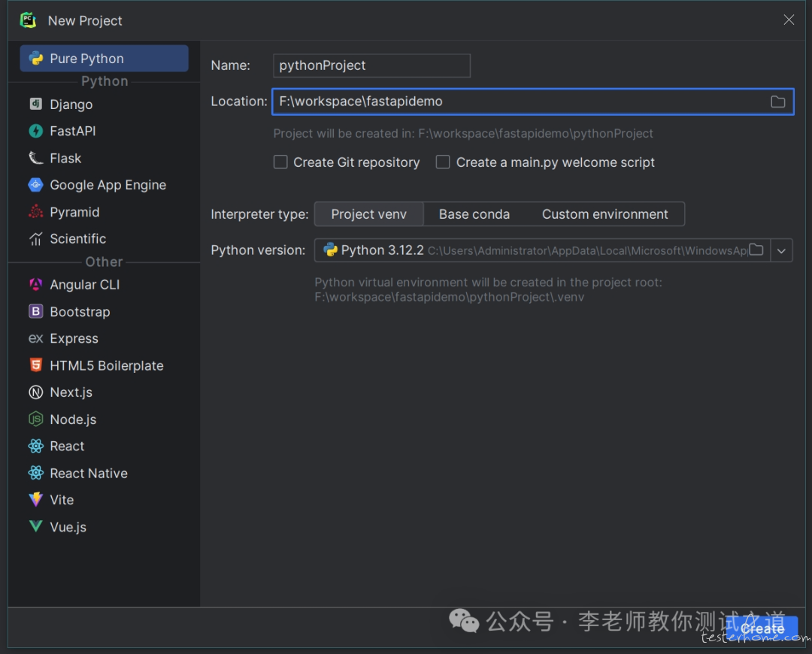Image resolution: width=812 pixels, height=654 pixels.
Task: Click the Angular CLI icon
Action: pos(36,284)
